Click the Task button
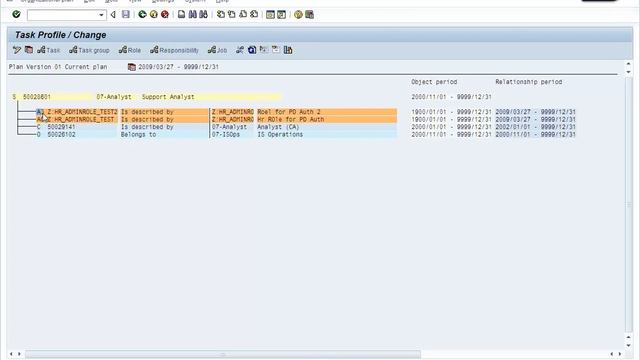The width and height of the screenshot is (640, 360). 49,50
